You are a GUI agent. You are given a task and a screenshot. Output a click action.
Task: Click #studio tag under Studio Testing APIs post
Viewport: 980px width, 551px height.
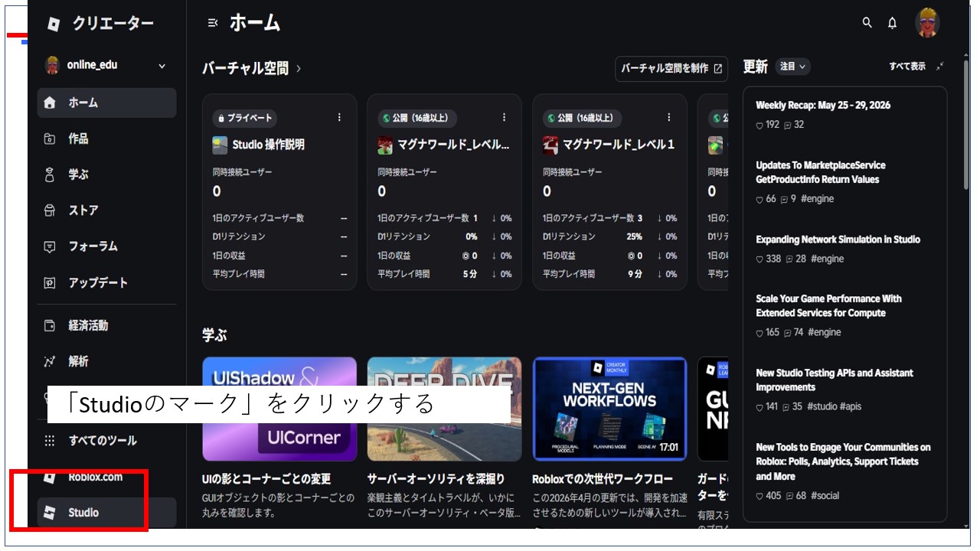click(x=822, y=407)
